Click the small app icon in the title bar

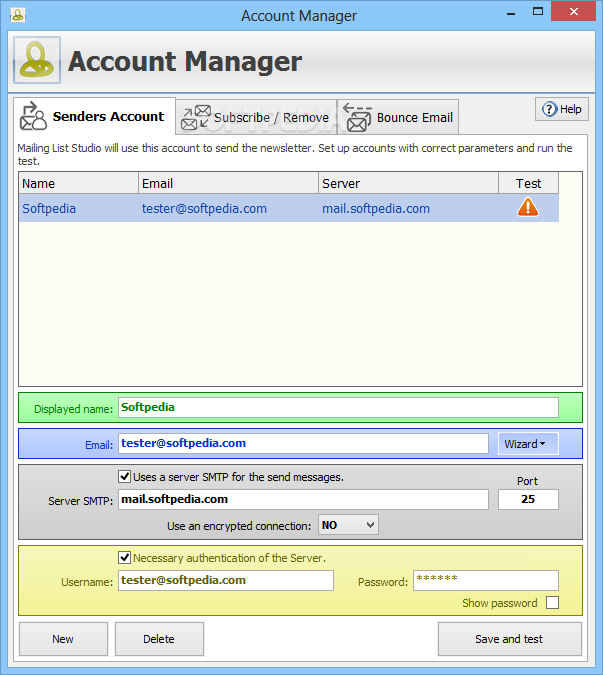tap(18, 15)
